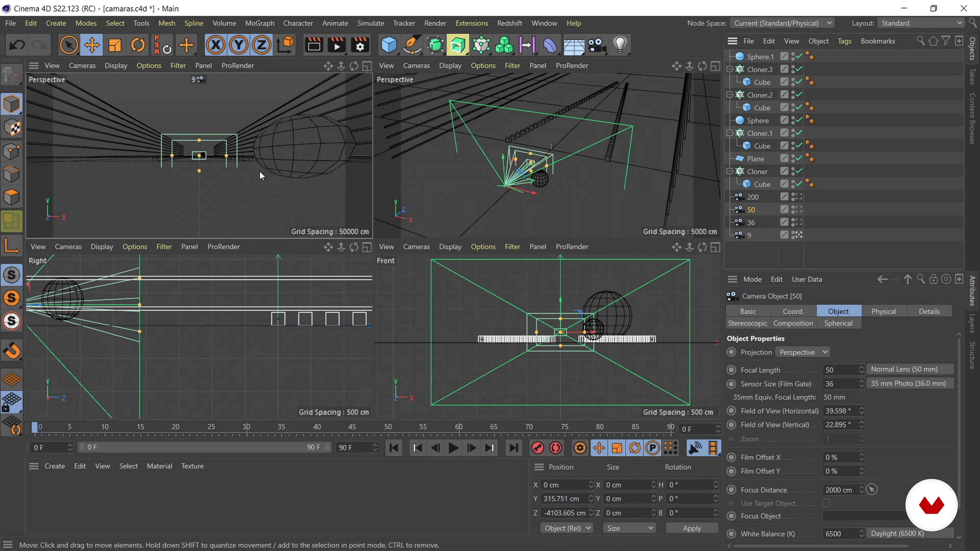Click the Apply button
This screenshot has height=551, width=980.
coord(692,528)
